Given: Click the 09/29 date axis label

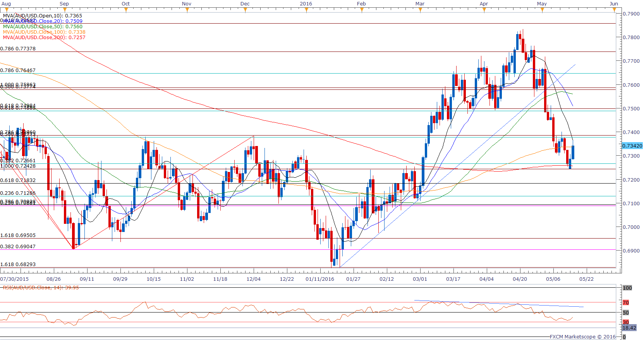Looking at the screenshot, I should coord(120,279).
